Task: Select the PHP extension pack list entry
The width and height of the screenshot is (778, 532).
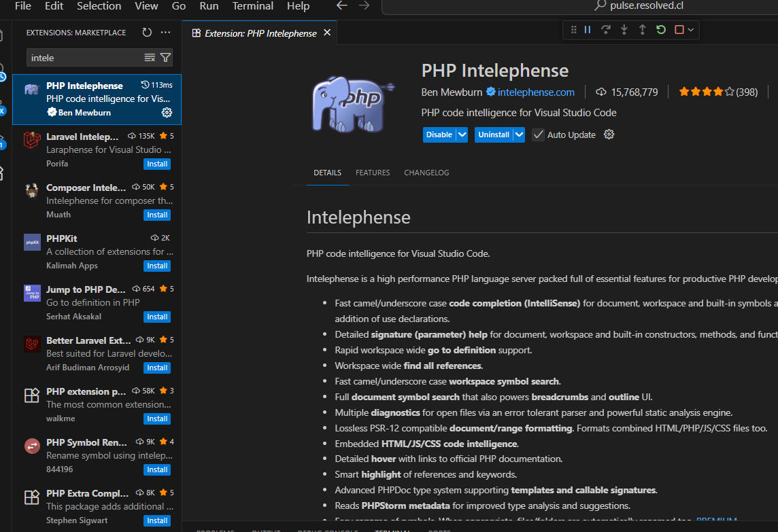Action: [97, 404]
